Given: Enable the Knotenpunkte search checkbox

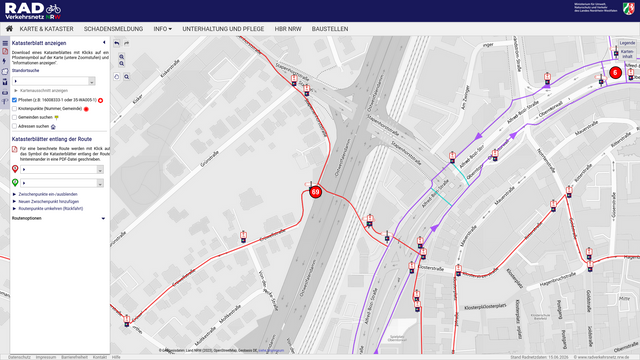Looking at the screenshot, I should tap(14, 109).
